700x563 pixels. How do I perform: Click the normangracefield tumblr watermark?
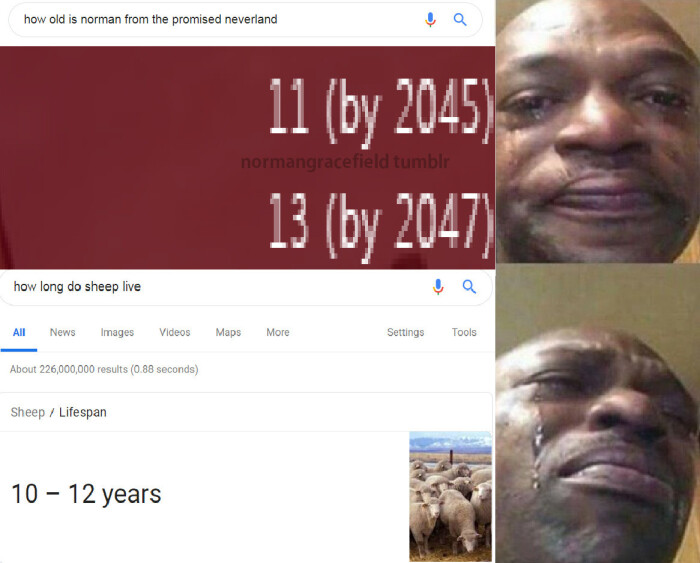[x=345, y=162]
